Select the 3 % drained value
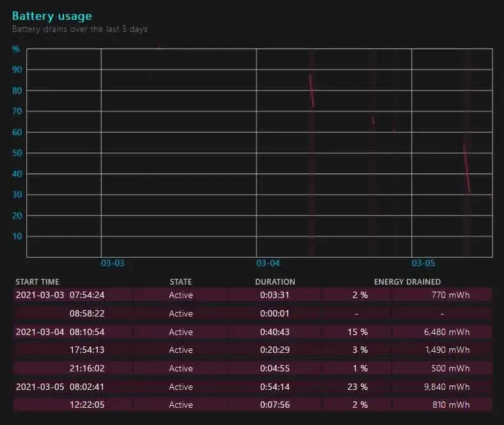The image size is (504, 425). tap(360, 350)
